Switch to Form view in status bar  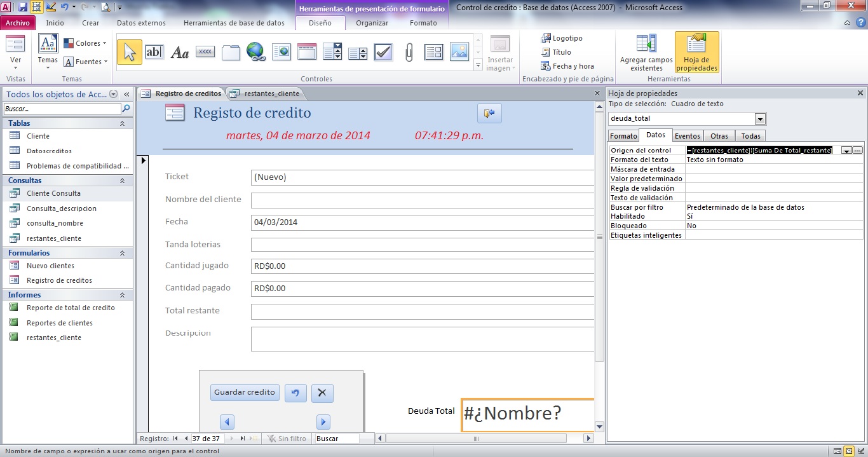tap(837, 451)
